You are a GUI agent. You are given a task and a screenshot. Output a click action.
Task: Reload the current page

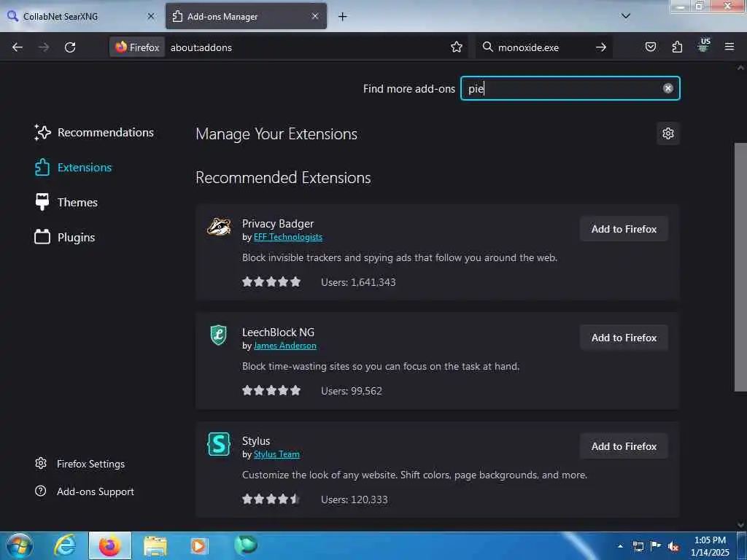tap(70, 47)
